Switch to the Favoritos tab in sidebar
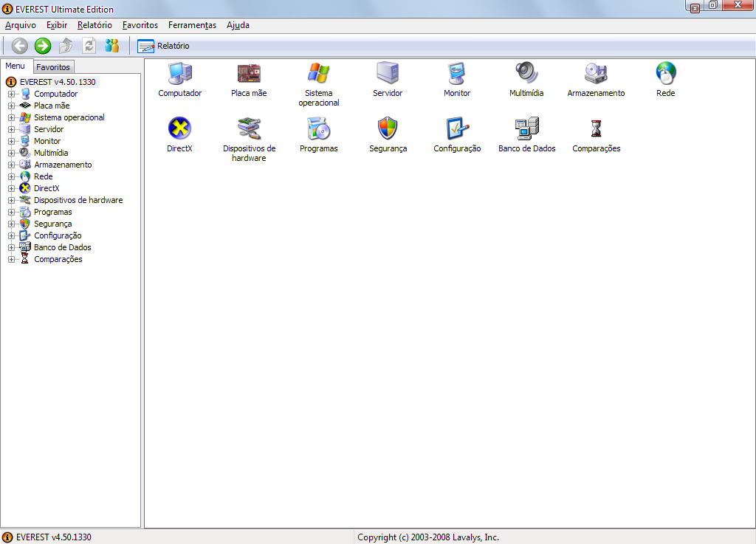The width and height of the screenshot is (756, 544). pyautogui.click(x=53, y=67)
